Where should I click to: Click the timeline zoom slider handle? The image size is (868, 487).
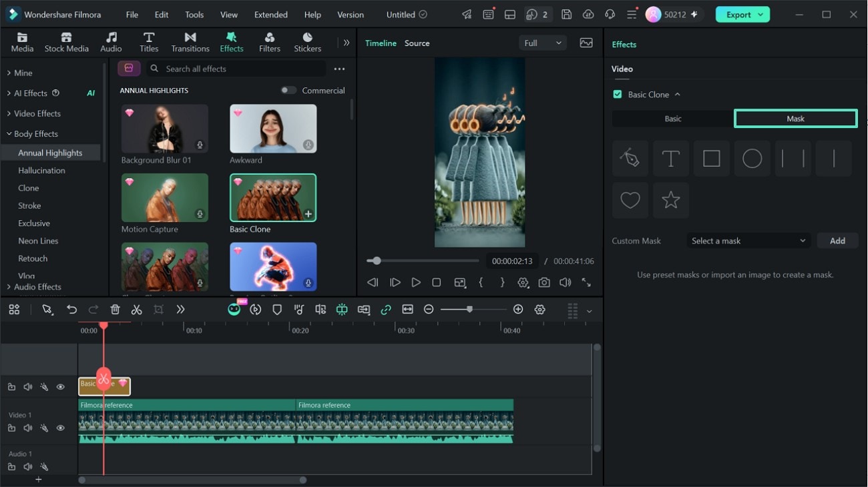tap(470, 310)
